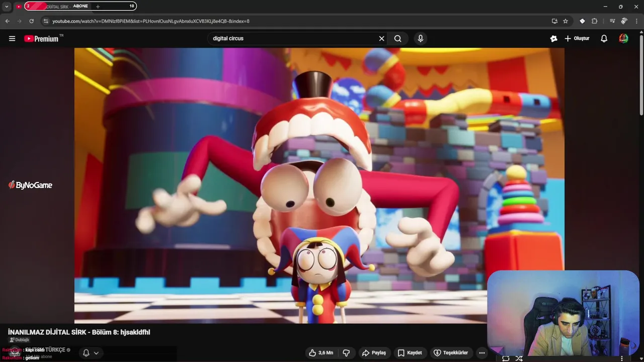Open media controls in browser toolbar
This screenshot has height=362, width=644.
[x=612, y=21]
